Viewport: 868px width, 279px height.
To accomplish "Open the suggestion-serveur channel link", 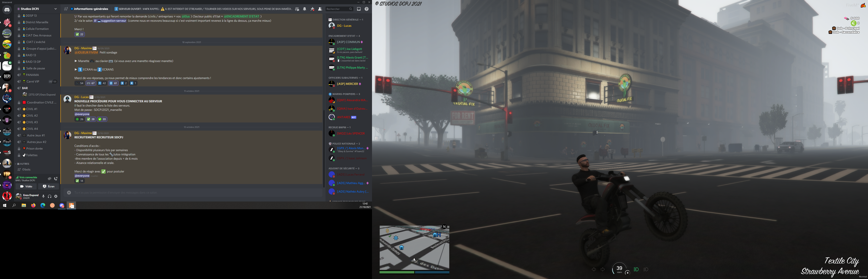I will [x=110, y=21].
